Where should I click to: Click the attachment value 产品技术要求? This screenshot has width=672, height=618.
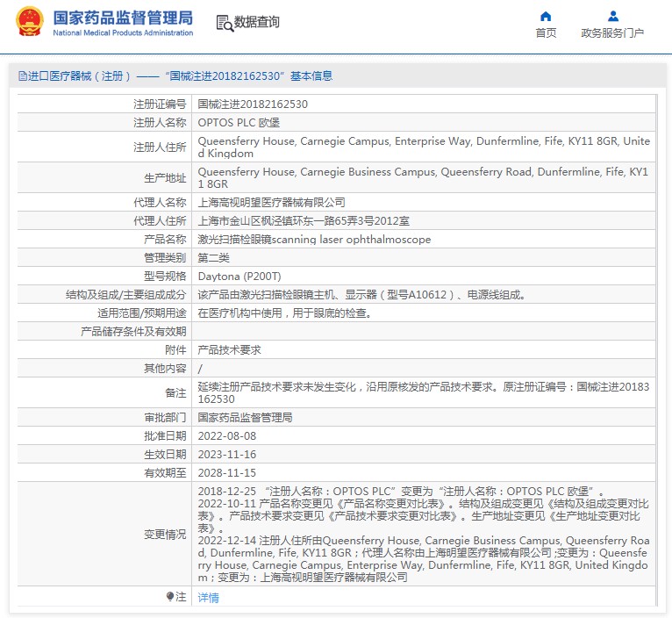[229, 350]
